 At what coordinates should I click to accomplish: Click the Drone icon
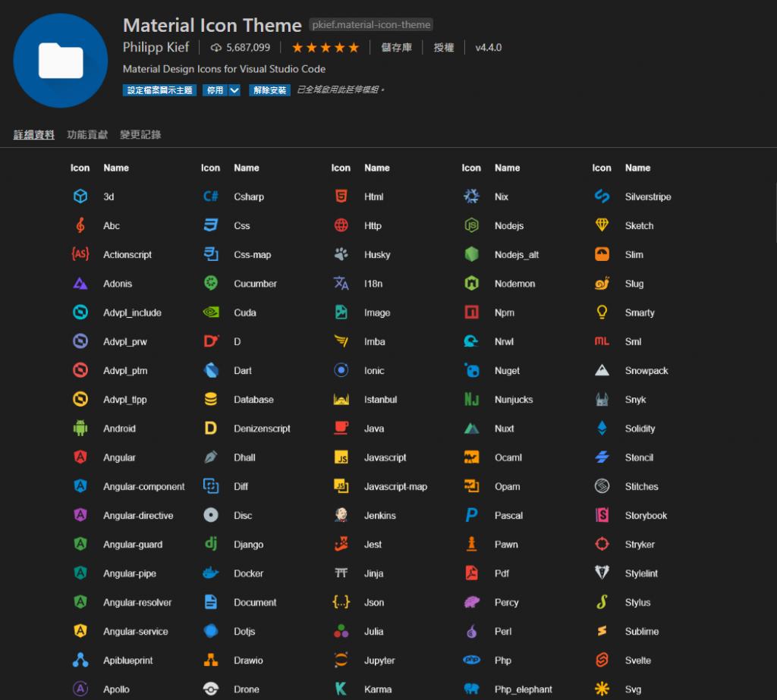point(211,689)
